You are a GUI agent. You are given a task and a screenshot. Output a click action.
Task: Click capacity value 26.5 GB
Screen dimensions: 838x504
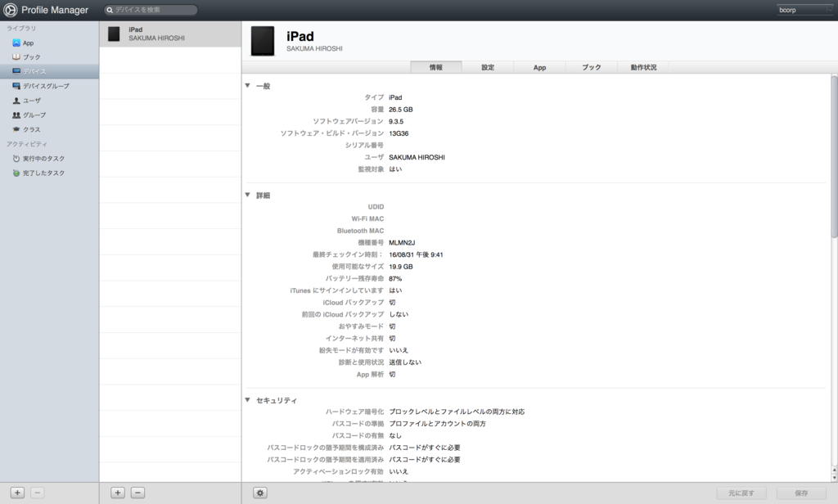coord(401,110)
